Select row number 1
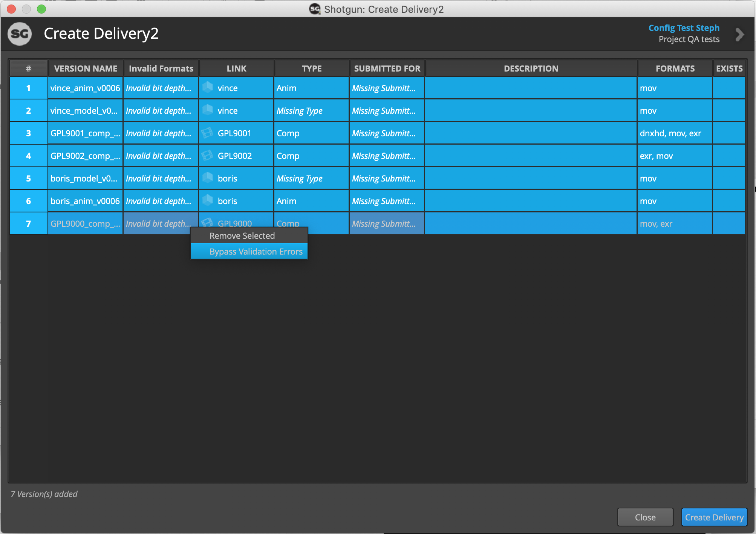Viewport: 756px width, 534px height. (28, 88)
